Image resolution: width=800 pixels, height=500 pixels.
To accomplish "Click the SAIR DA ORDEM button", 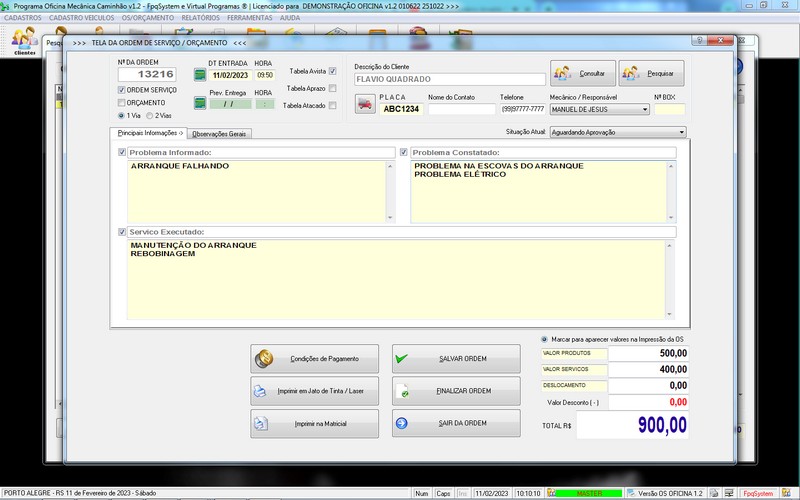I will click(456, 423).
